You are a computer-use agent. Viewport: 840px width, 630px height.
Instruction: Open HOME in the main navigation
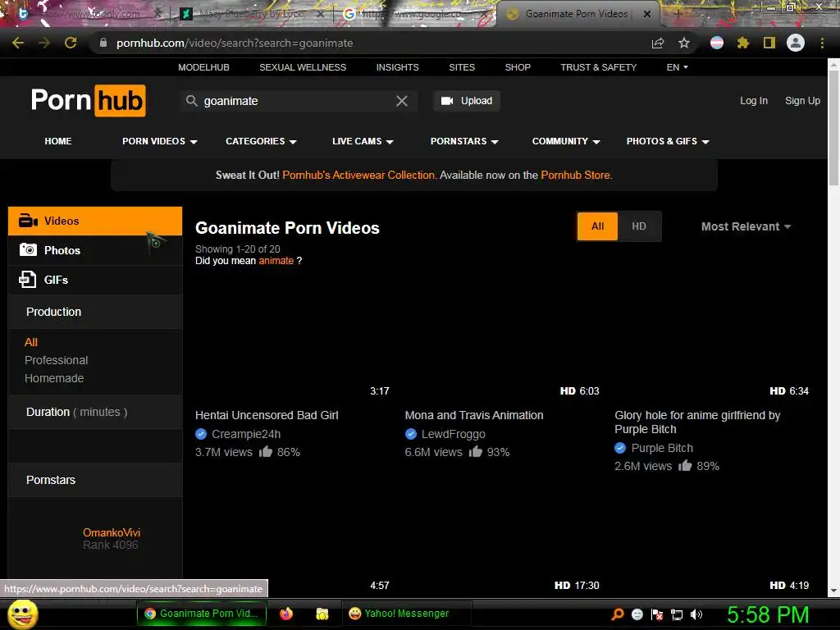tap(58, 141)
